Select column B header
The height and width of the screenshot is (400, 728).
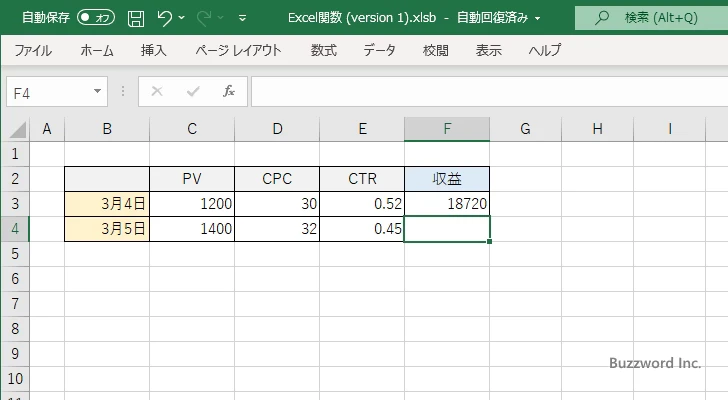[107, 129]
